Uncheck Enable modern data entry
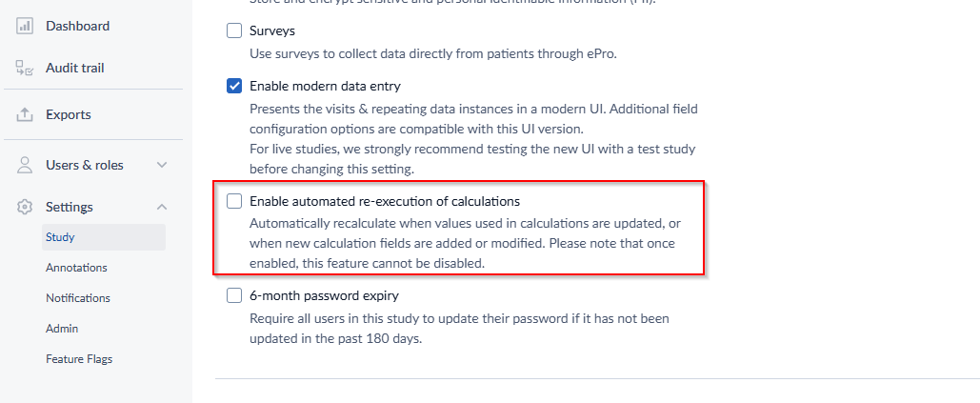 tap(234, 87)
